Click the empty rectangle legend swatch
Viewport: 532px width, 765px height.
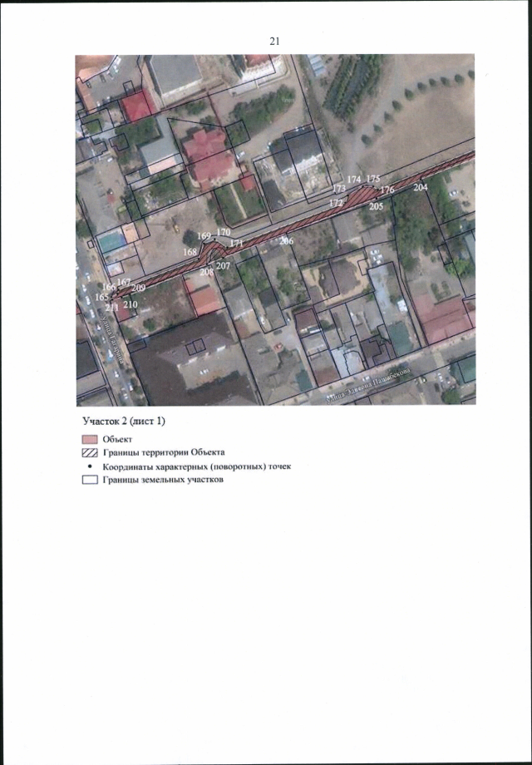91,480
